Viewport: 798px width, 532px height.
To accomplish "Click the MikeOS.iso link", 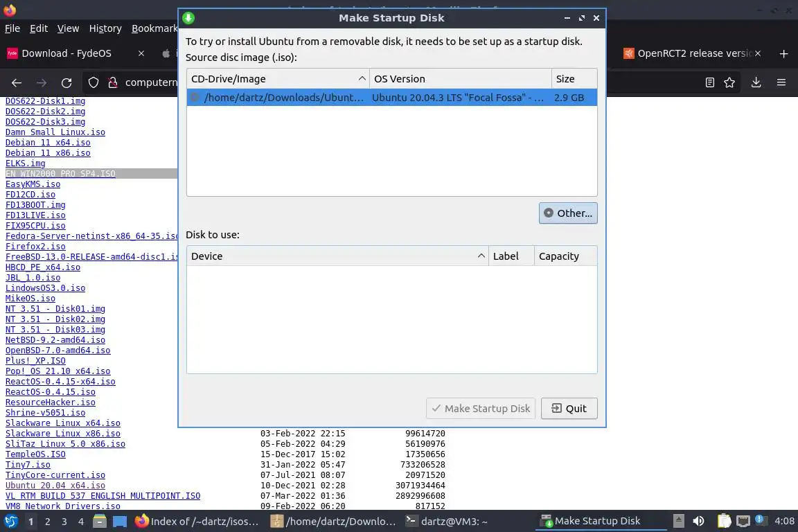I will 30,299.
